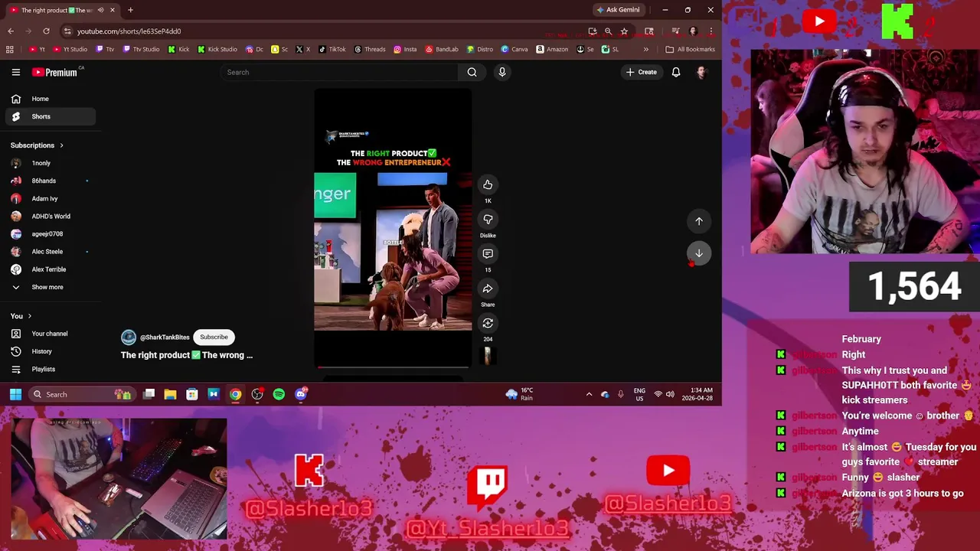Click Chrome address bar URL
Image resolution: width=980 pixels, height=551 pixels.
(x=129, y=31)
